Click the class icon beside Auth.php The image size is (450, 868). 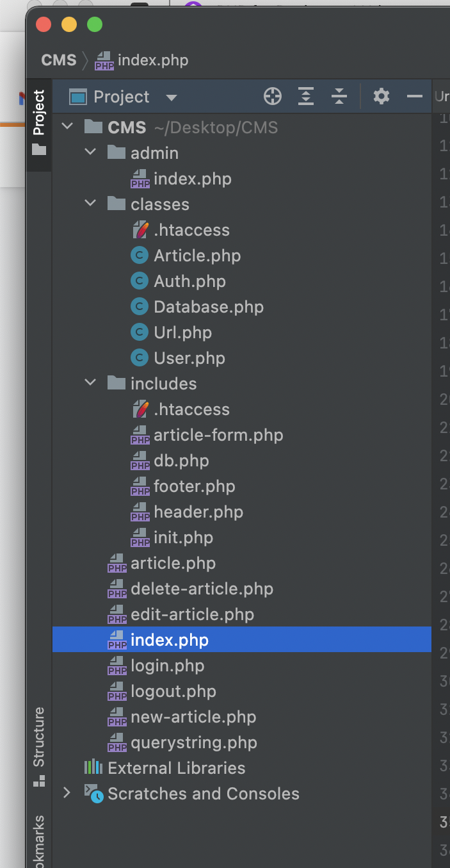click(x=140, y=281)
